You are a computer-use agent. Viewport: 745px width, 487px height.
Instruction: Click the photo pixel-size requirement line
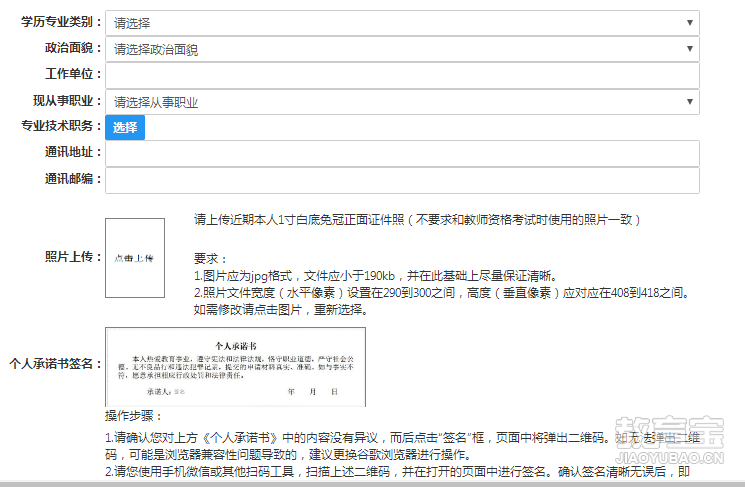[441, 293]
